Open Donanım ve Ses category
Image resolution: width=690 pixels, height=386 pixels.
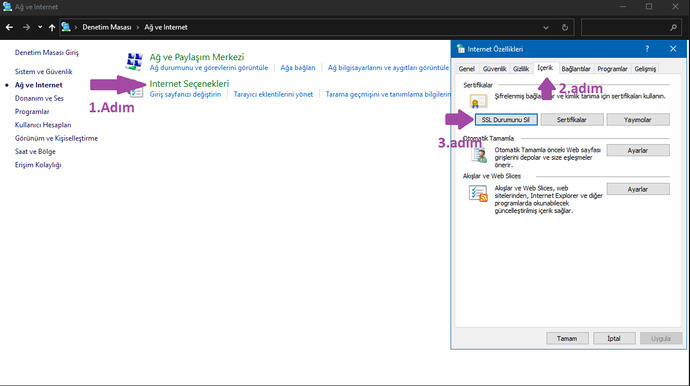click(x=39, y=98)
